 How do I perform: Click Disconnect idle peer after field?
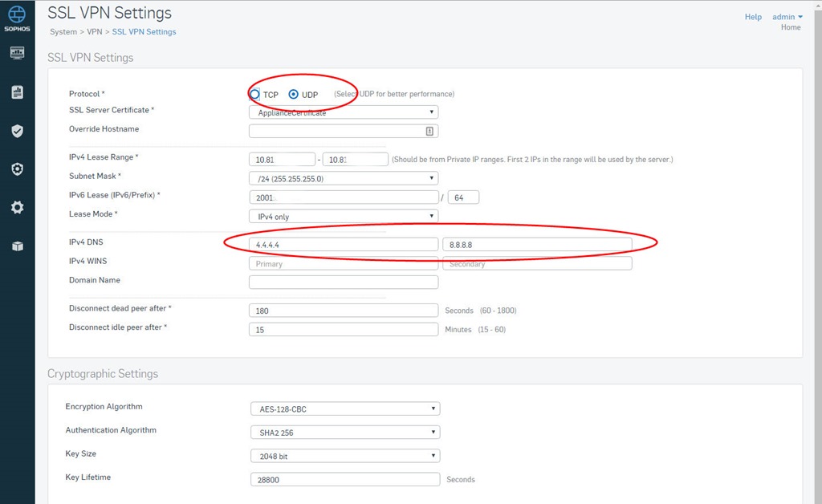344,329
